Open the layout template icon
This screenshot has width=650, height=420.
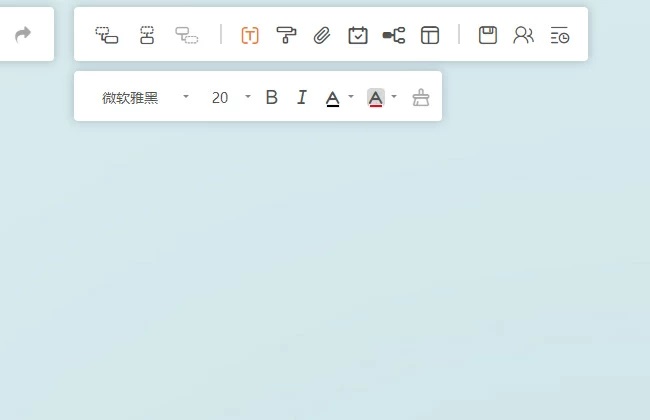[x=430, y=35]
